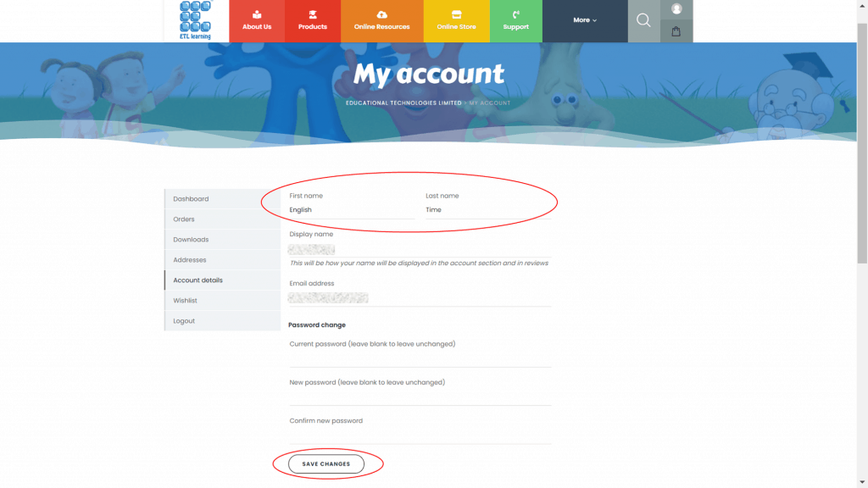Open the Online Store section
The height and width of the screenshot is (488, 868).
(x=456, y=20)
